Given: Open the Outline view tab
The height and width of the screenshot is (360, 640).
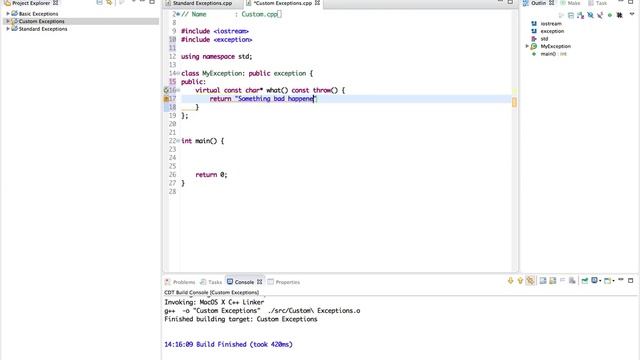Looking at the screenshot, I should point(538,3).
